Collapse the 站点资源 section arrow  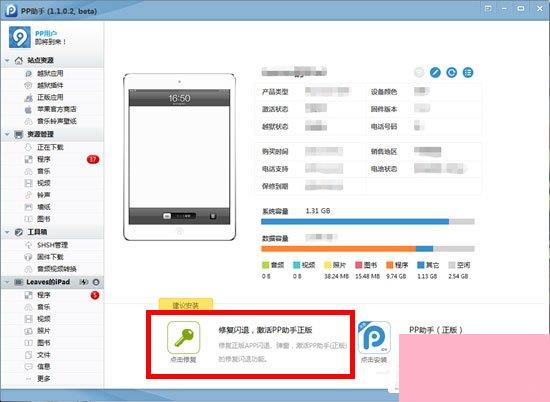click(x=7, y=60)
